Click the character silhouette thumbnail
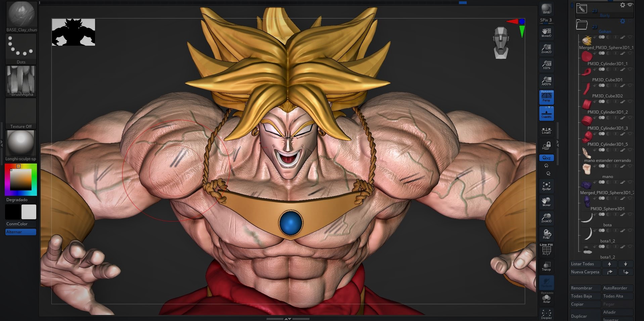644x321 pixels. [74, 32]
